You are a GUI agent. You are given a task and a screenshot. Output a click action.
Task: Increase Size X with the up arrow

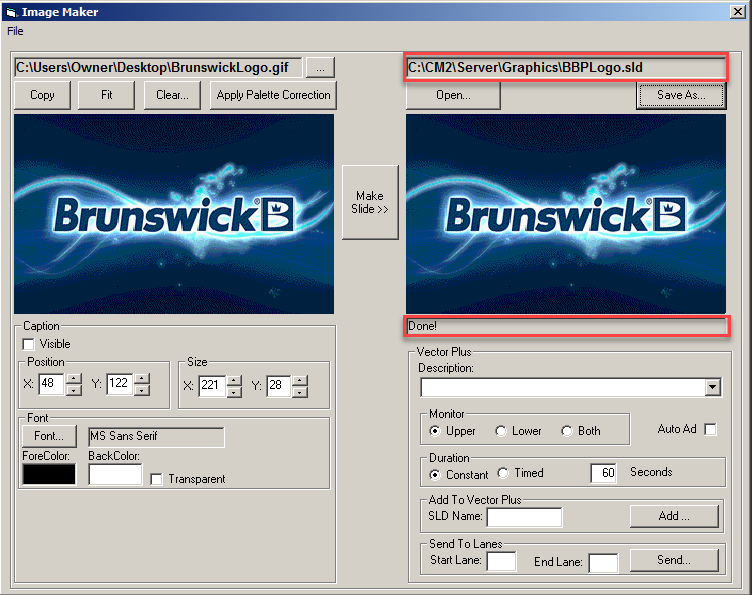click(x=234, y=381)
